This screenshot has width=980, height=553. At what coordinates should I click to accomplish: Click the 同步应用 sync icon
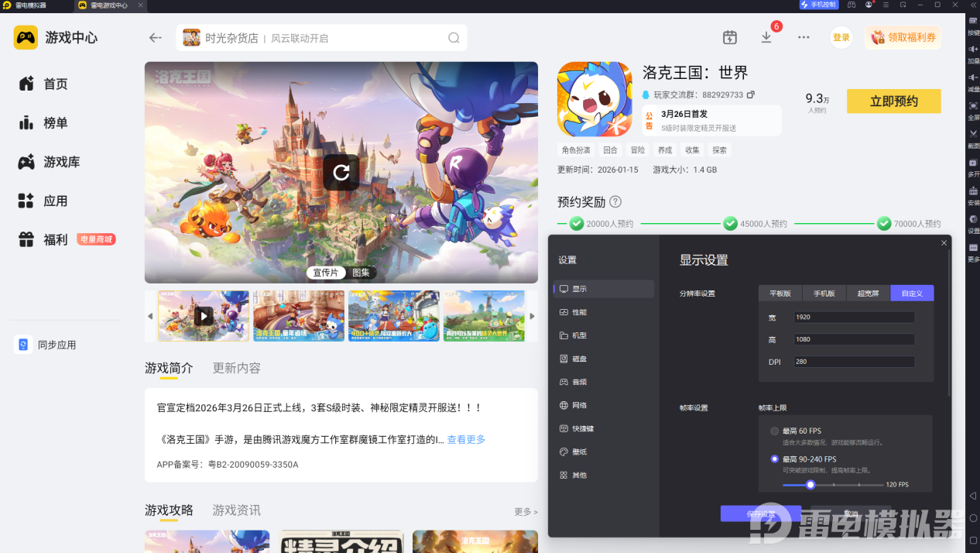[x=22, y=345]
